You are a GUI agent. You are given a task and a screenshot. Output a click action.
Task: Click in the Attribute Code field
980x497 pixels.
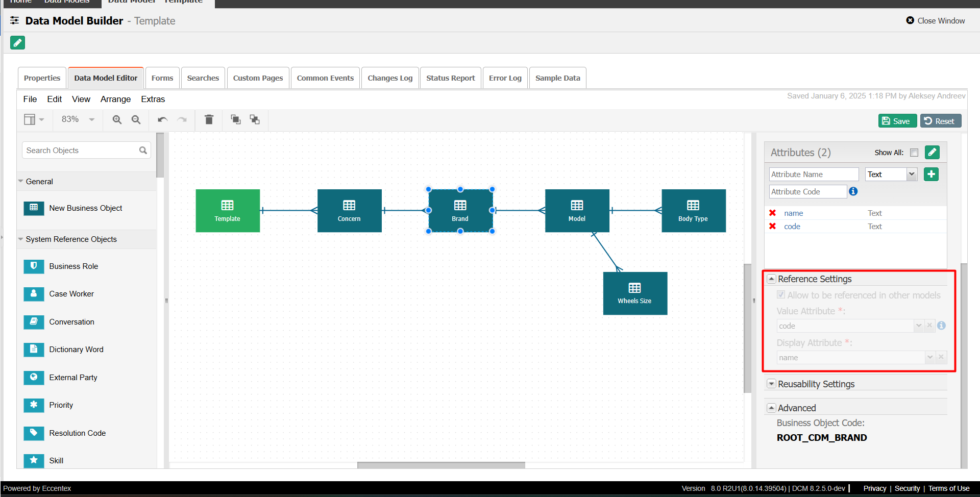tap(808, 192)
